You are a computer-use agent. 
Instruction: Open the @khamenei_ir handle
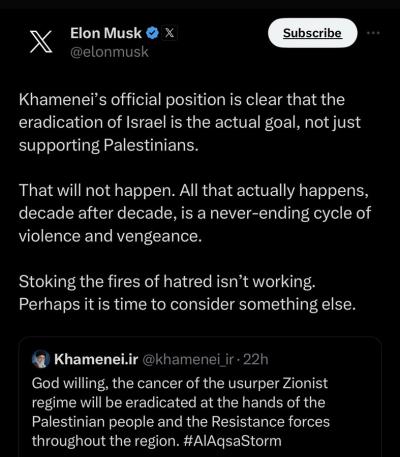[188, 359]
